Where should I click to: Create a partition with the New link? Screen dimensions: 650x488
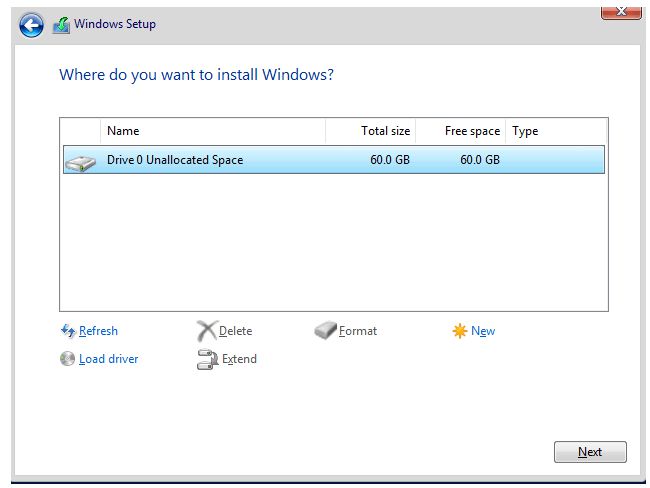pyautogui.click(x=483, y=331)
